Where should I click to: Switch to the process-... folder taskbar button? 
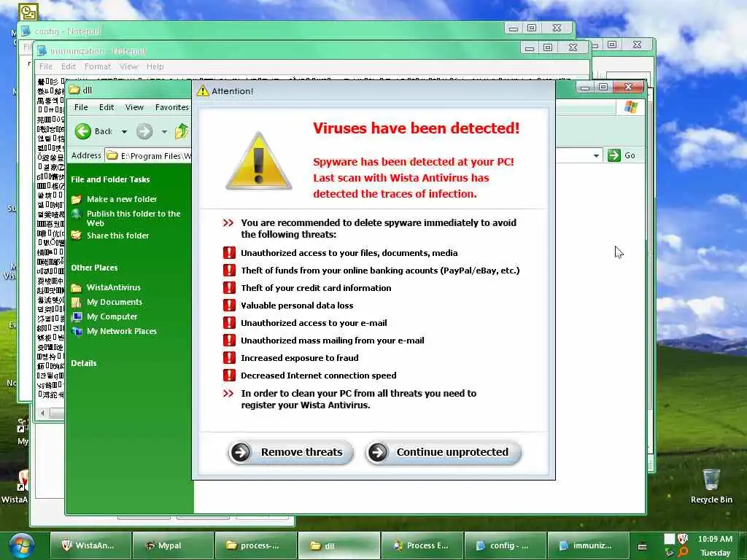point(256,545)
